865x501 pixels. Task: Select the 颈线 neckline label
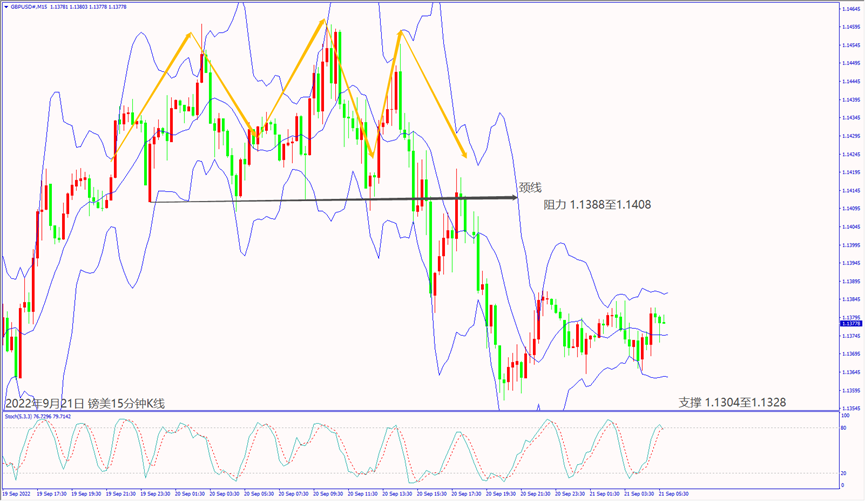(530, 187)
